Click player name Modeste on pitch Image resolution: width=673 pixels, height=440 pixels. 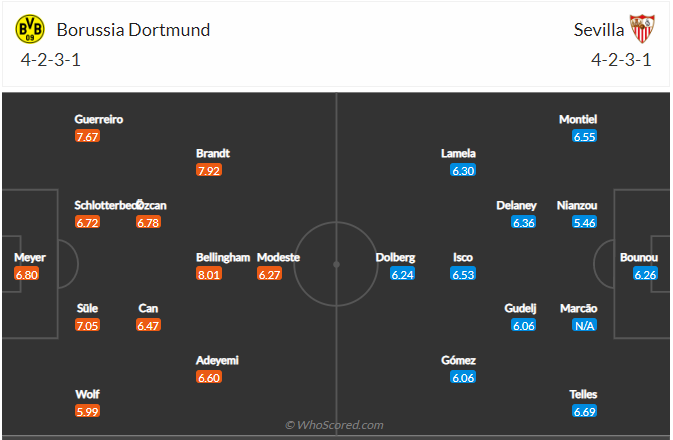[x=278, y=257]
